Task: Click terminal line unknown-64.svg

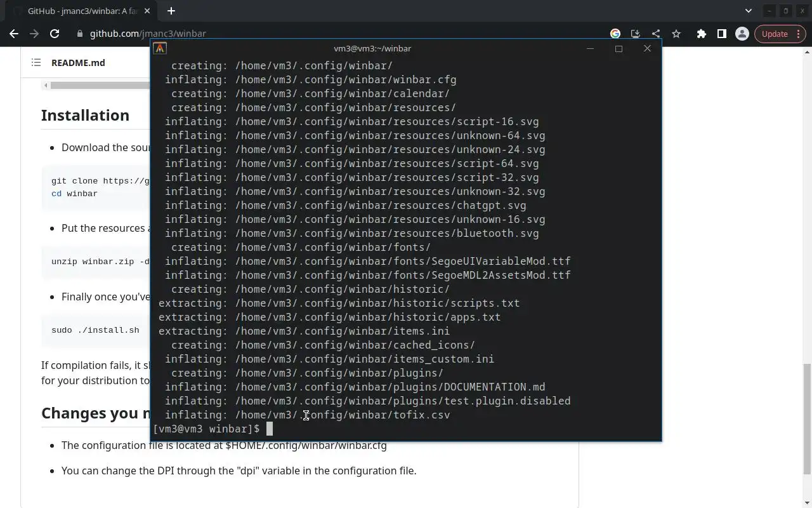Action: (x=355, y=135)
